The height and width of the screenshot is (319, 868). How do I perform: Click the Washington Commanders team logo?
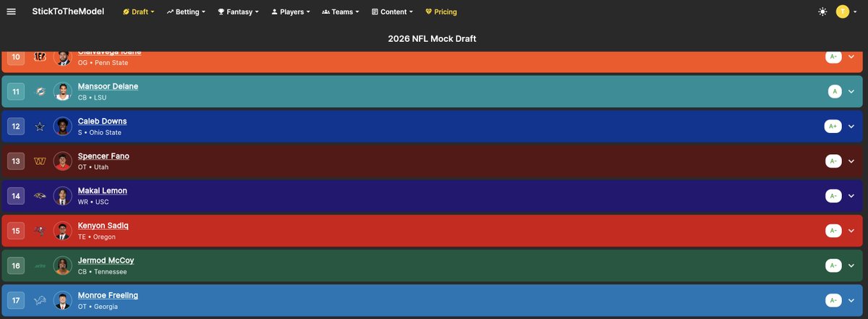click(40, 161)
